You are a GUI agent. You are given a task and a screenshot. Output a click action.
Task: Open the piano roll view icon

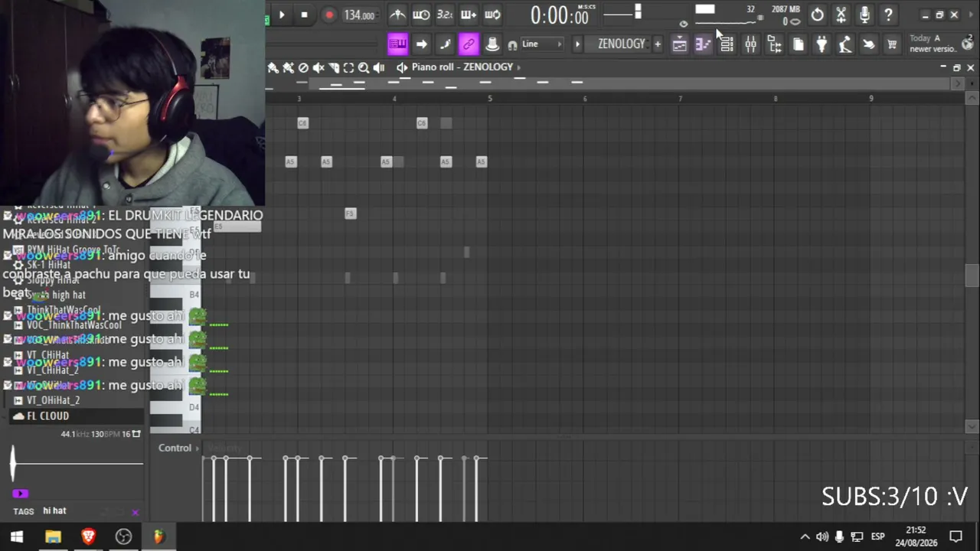pos(703,44)
